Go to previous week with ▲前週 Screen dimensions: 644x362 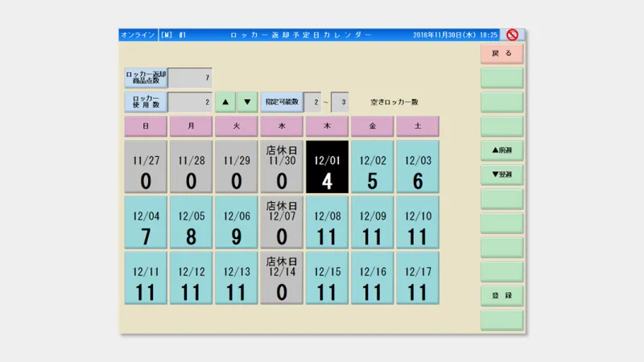coord(502,150)
